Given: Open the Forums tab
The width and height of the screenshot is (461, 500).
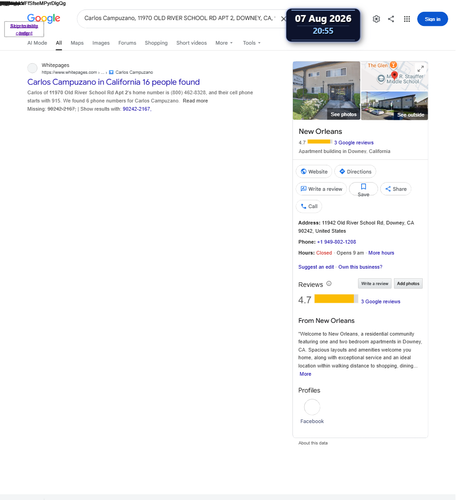Looking at the screenshot, I should pos(127,43).
